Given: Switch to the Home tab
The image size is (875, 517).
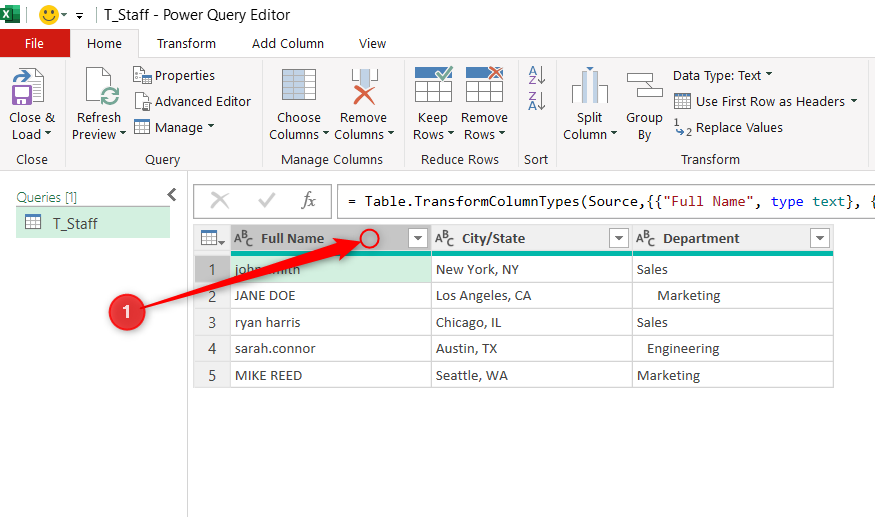Looking at the screenshot, I should (x=104, y=44).
